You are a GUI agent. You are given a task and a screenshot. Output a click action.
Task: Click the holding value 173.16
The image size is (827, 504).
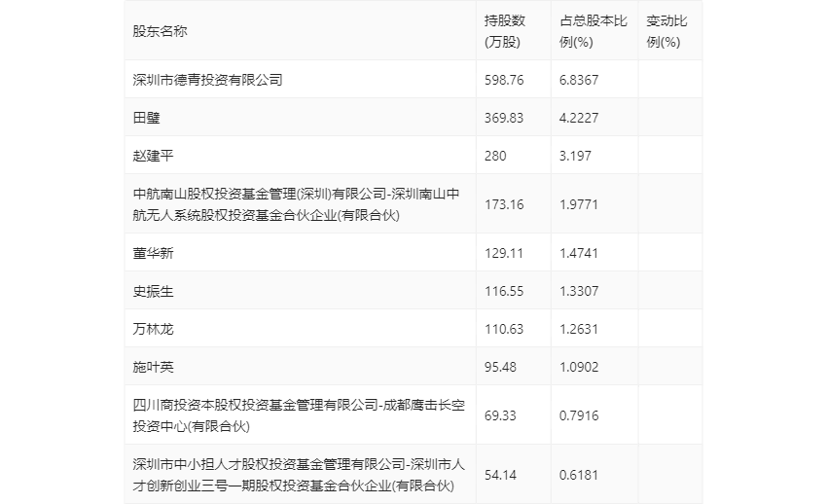pos(504,204)
